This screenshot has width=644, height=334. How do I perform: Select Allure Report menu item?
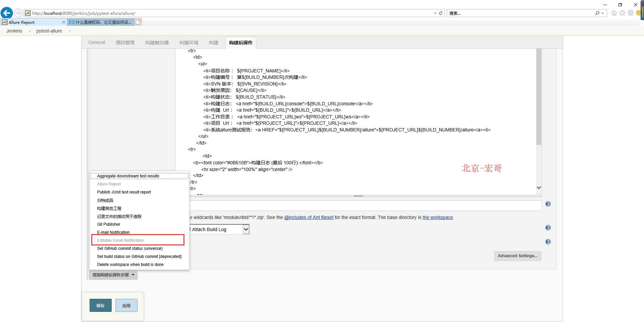pyautogui.click(x=139, y=184)
